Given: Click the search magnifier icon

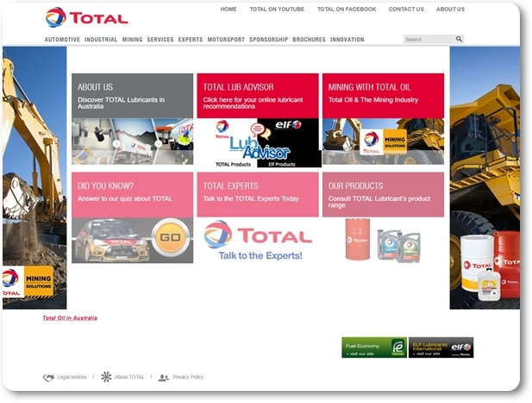Looking at the screenshot, I should [x=459, y=39].
